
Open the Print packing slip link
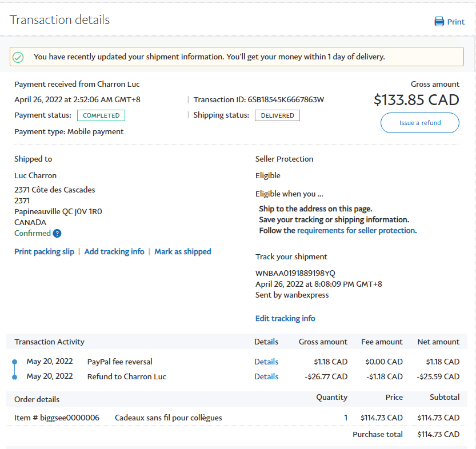coord(44,251)
